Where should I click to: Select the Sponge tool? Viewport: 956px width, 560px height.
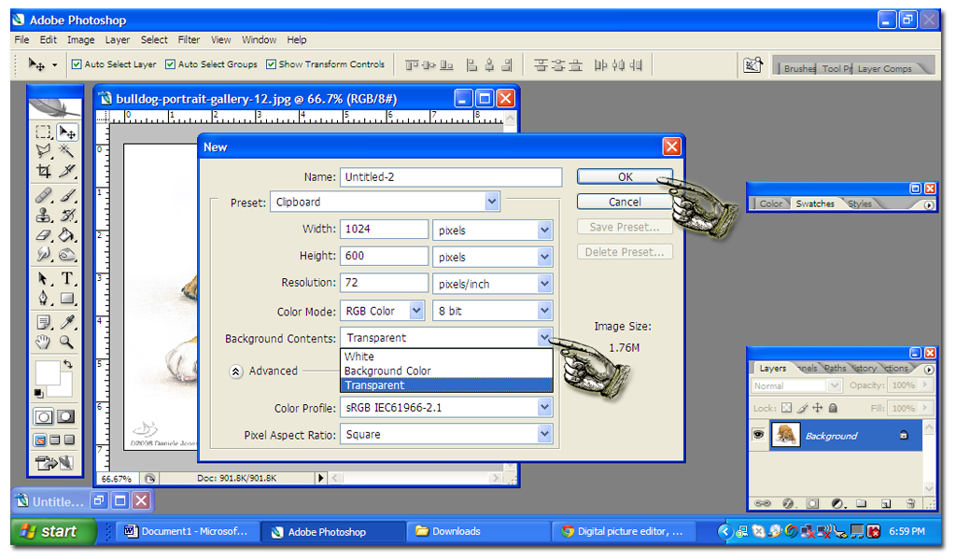pyautogui.click(x=66, y=254)
